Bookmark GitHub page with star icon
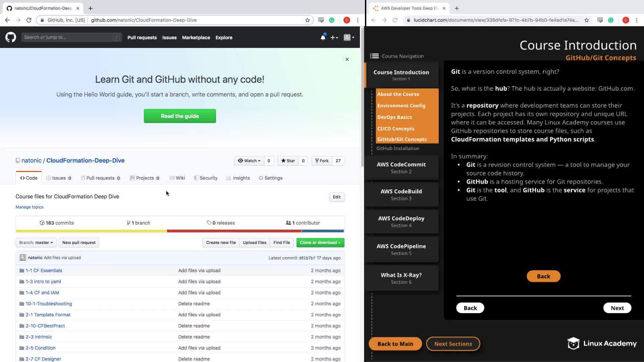The width and height of the screenshot is (644, 362). point(307,20)
